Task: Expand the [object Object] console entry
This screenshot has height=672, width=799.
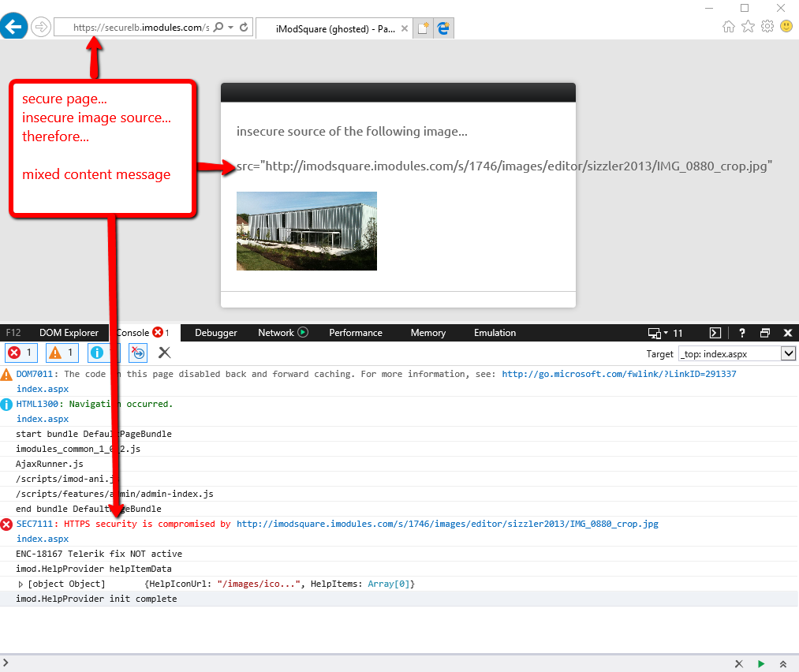Action: tap(21, 584)
